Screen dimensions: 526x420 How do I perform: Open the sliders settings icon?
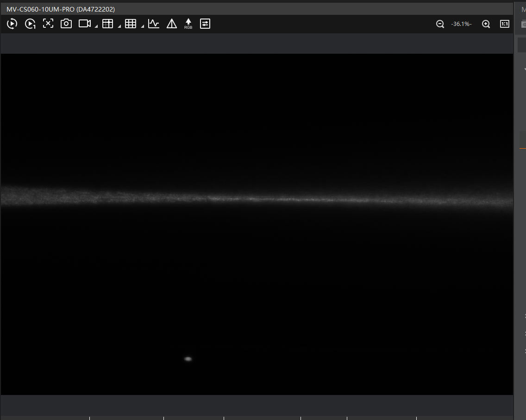205,24
